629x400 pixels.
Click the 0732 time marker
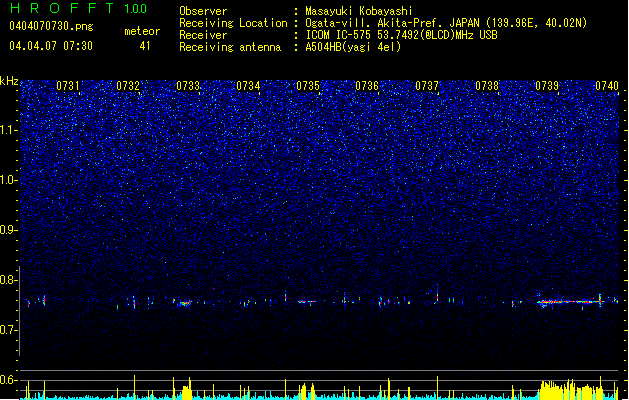128,86
